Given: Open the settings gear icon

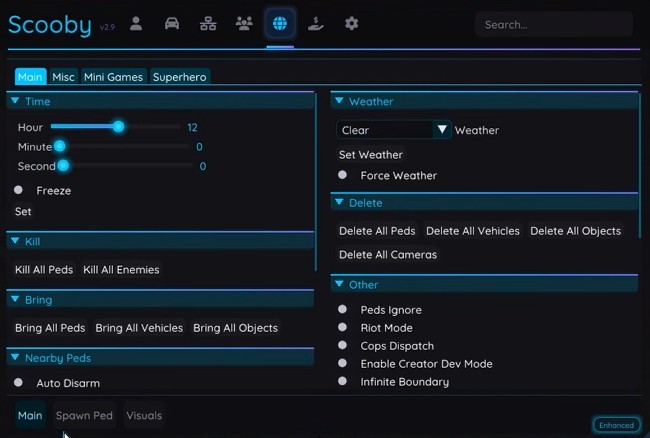Looking at the screenshot, I should tap(352, 24).
